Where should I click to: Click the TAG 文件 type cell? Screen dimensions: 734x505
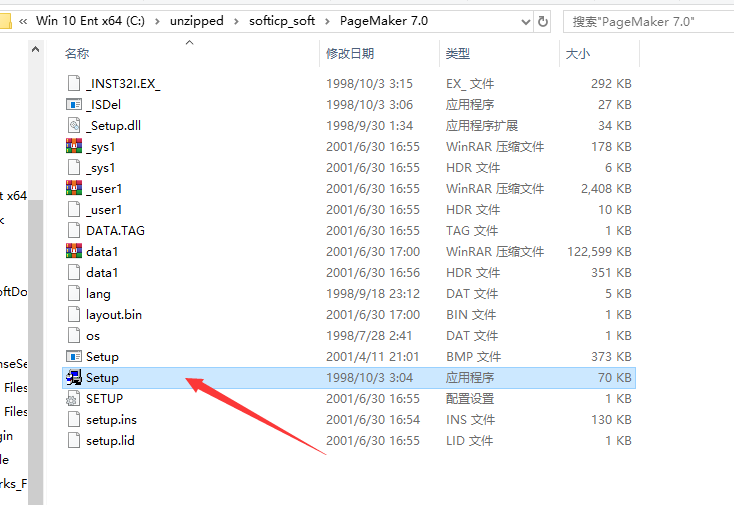pos(472,230)
